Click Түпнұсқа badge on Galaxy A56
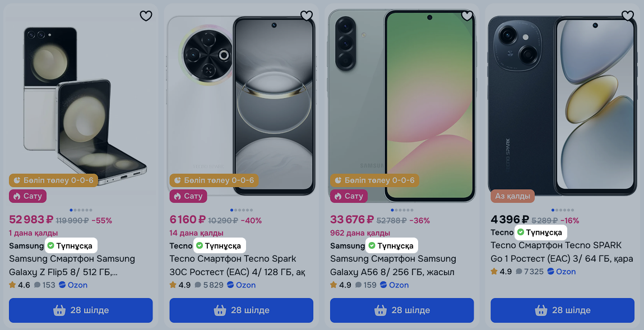644x330 pixels. click(x=392, y=246)
